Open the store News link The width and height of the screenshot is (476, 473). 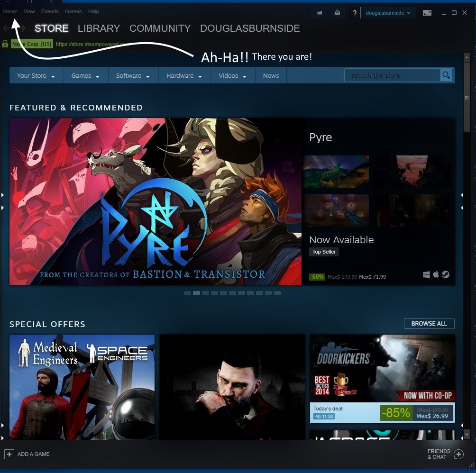click(271, 75)
